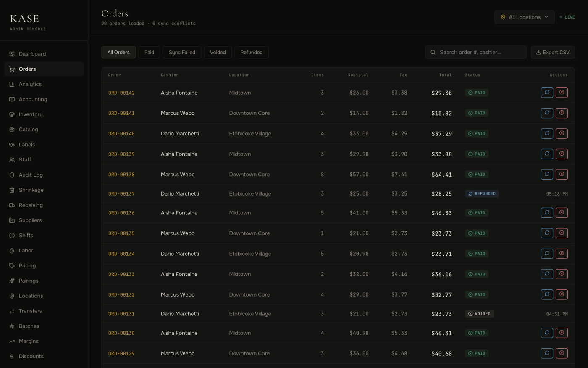Open order link ORD-00131
Screen dimensions: 588x368
[121, 314]
